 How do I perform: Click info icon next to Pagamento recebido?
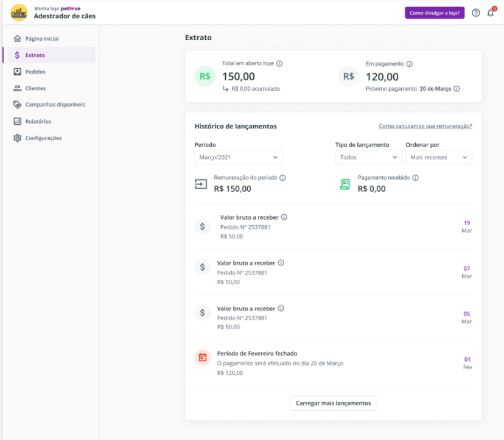click(415, 178)
